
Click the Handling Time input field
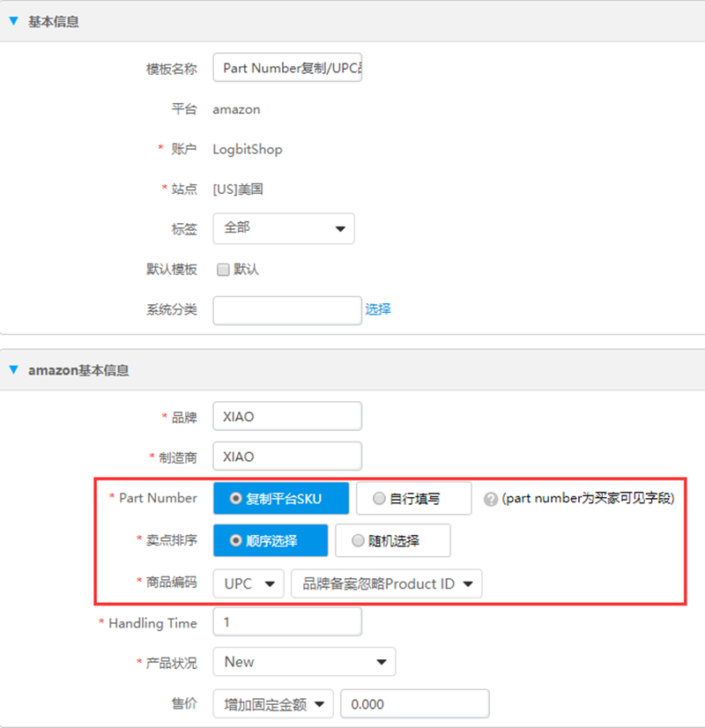tap(287, 623)
